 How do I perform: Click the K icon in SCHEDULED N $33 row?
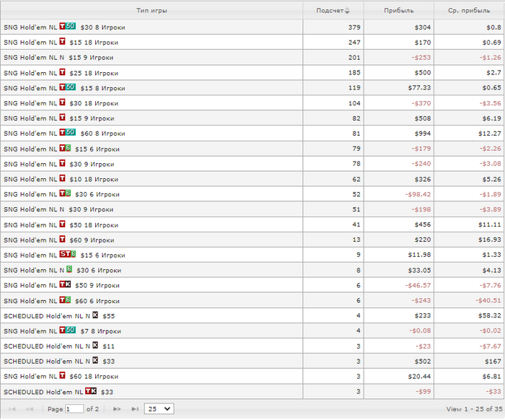pyautogui.click(x=95, y=360)
